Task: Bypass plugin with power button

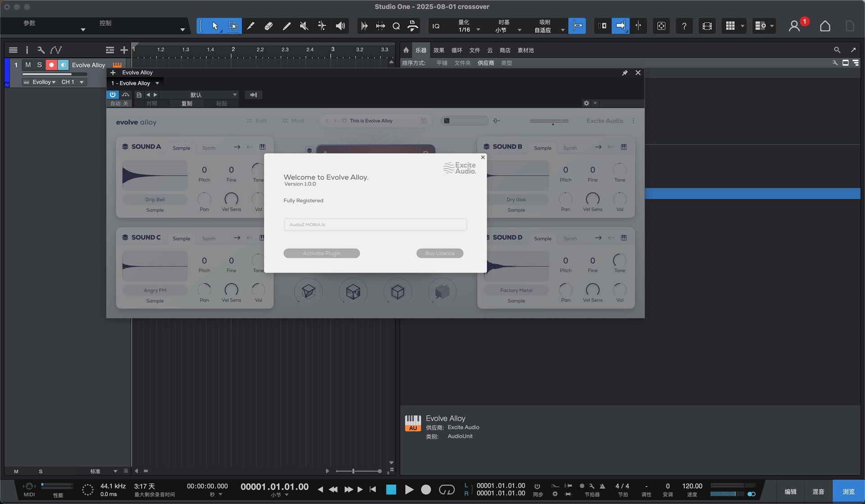Action: (x=112, y=95)
